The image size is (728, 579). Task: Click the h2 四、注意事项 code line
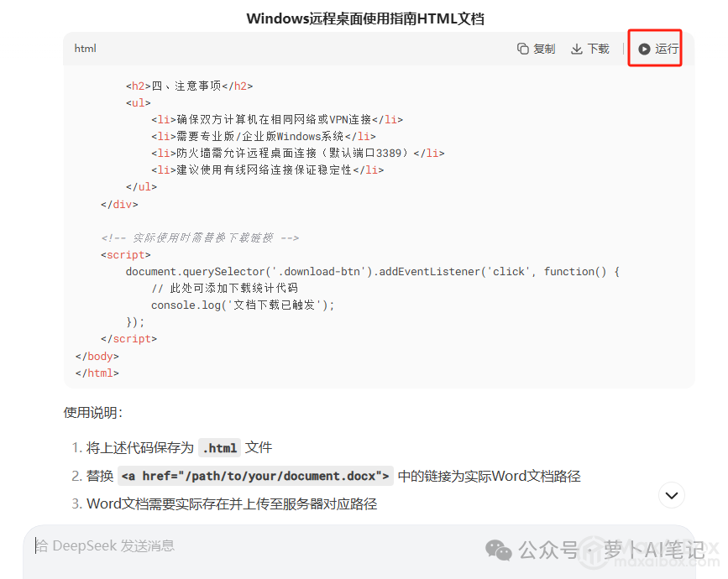(x=189, y=86)
